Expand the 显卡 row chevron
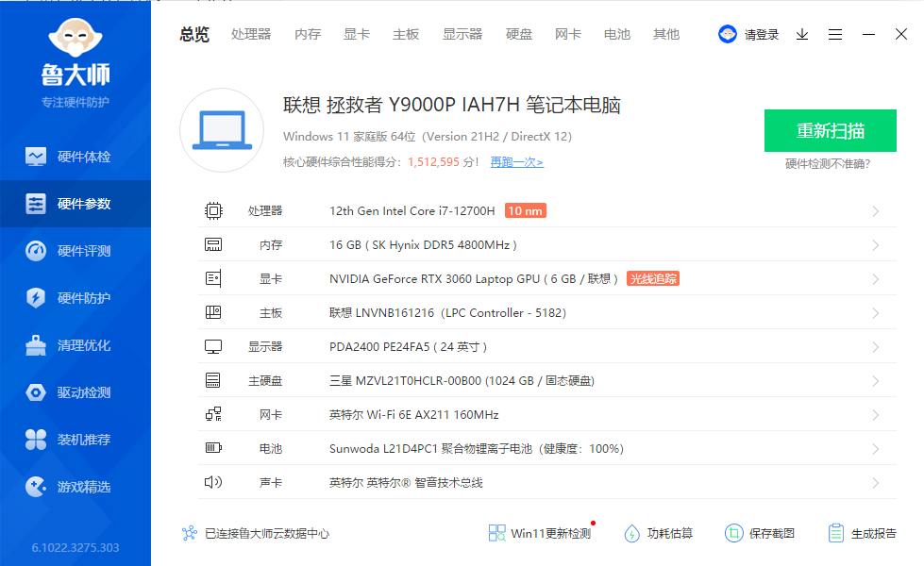This screenshot has height=566, width=924. [876, 279]
